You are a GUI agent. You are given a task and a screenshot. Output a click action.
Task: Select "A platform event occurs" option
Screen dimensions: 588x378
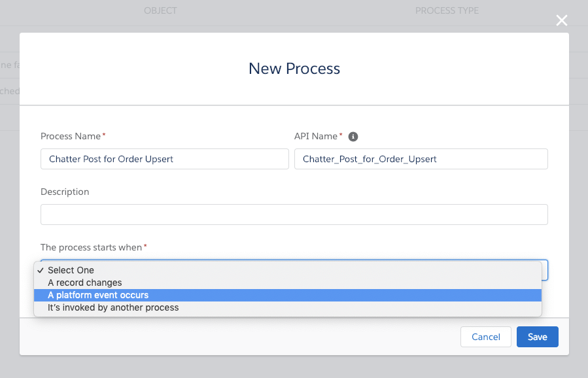point(98,295)
